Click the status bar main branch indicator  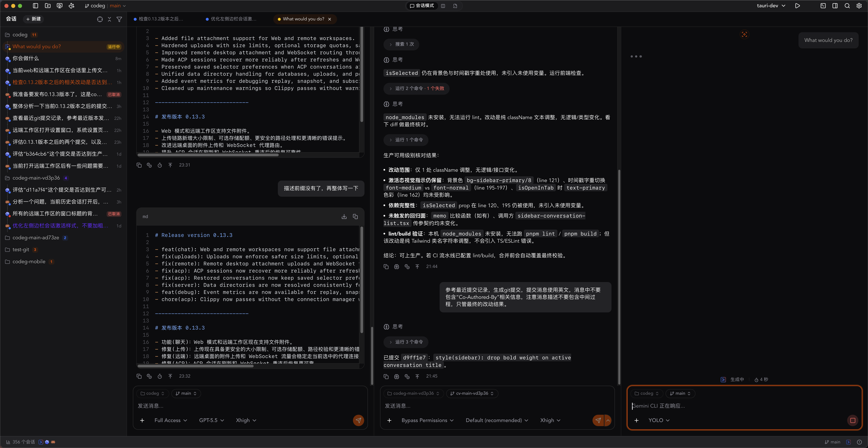pos(832,442)
